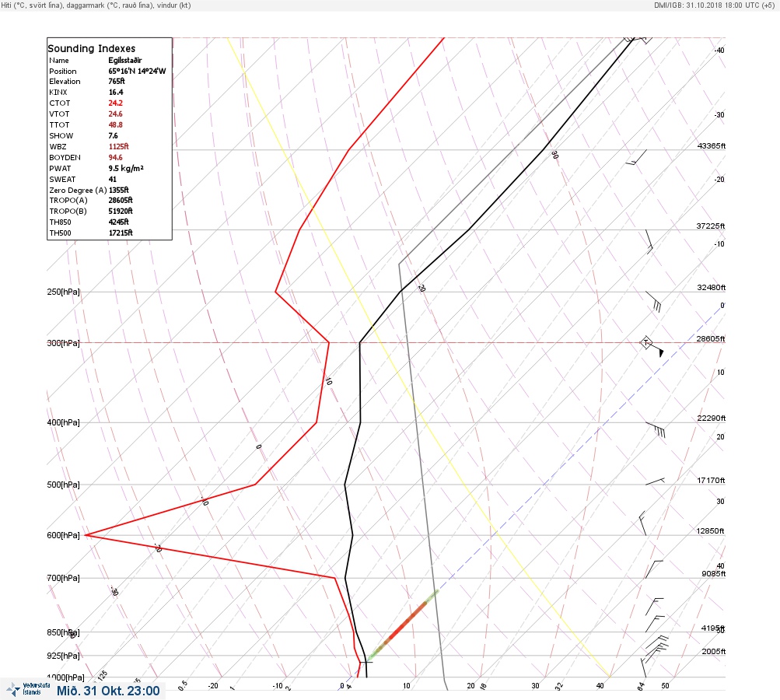Click the station name Egilsstaðir

pos(125,60)
